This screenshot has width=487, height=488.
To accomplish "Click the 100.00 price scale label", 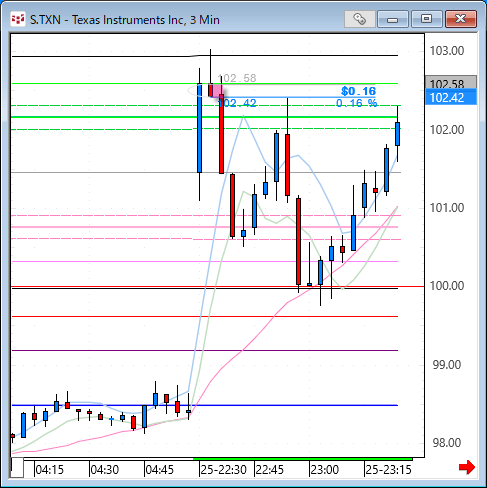I will point(447,286).
